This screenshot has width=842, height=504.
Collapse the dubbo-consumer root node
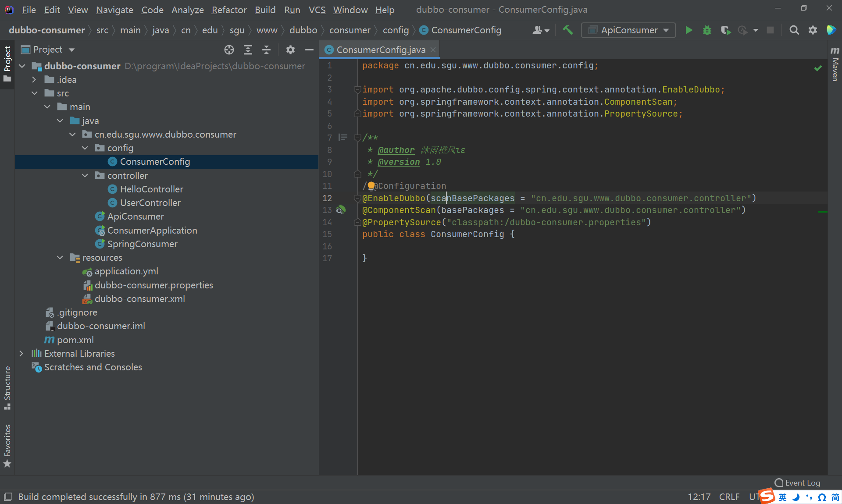coord(22,66)
